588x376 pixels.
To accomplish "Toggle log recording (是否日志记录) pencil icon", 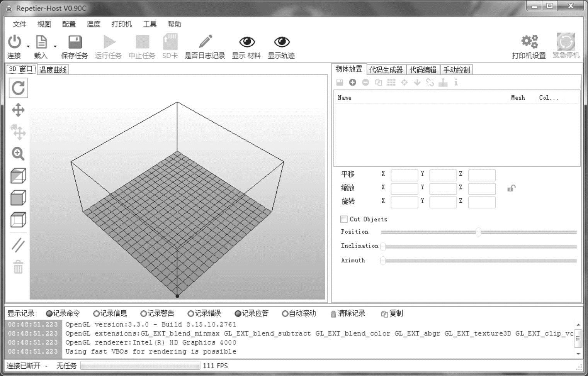I will [x=205, y=41].
